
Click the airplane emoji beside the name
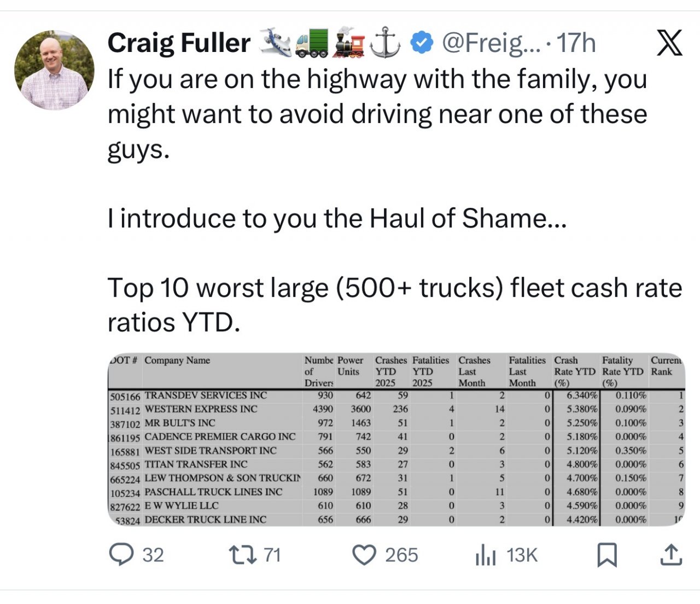275,43
